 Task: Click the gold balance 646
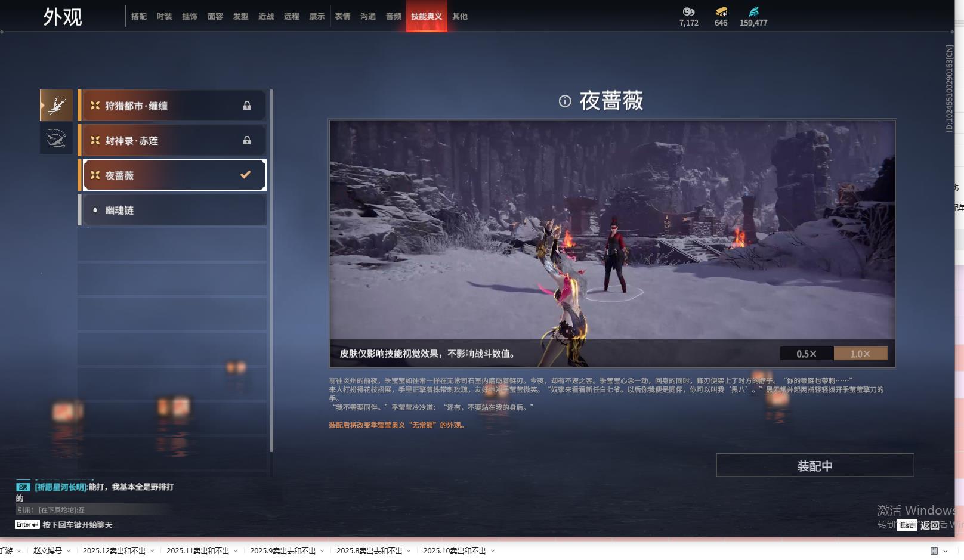pos(721,23)
